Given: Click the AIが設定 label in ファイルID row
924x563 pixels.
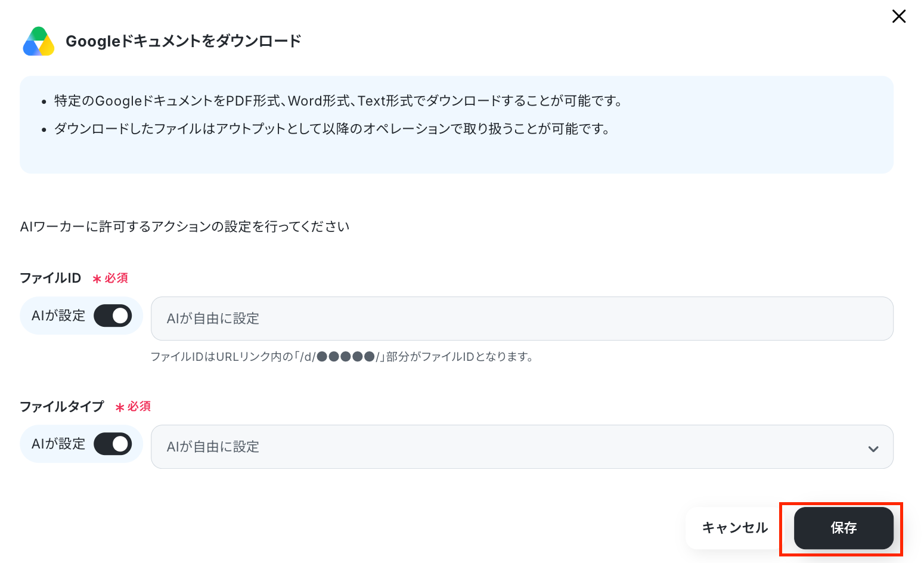Looking at the screenshot, I should 58,315.
